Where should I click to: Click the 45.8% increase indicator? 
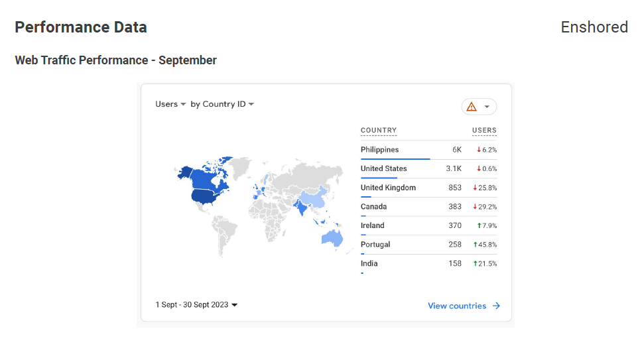coord(485,245)
